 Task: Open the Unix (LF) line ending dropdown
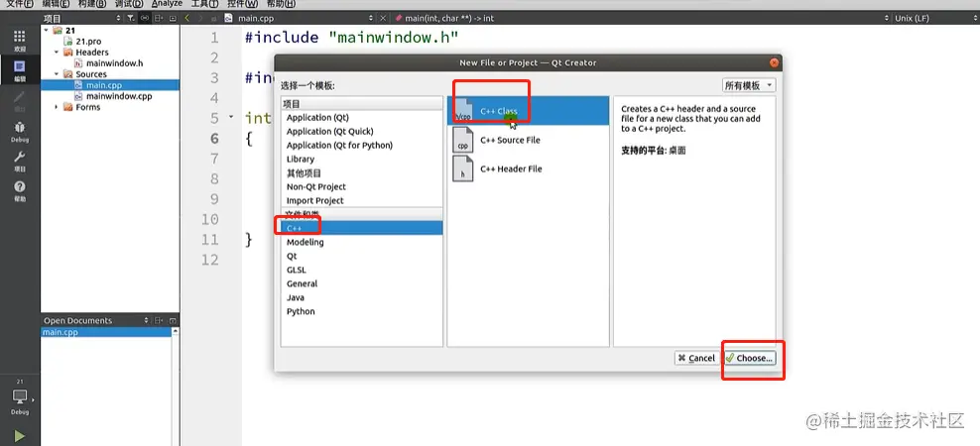(934, 18)
